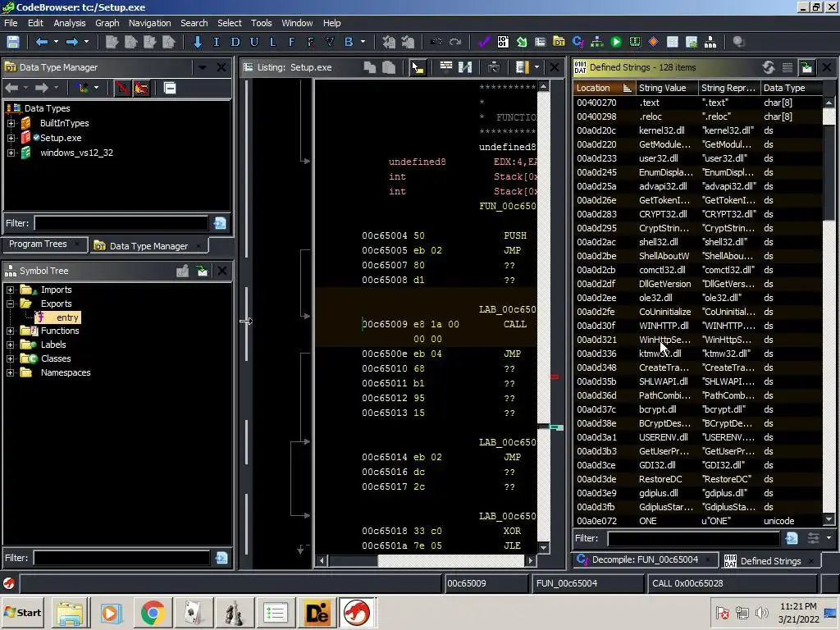Open the Navigation menu
This screenshot has height=630, width=840.
[149, 23]
